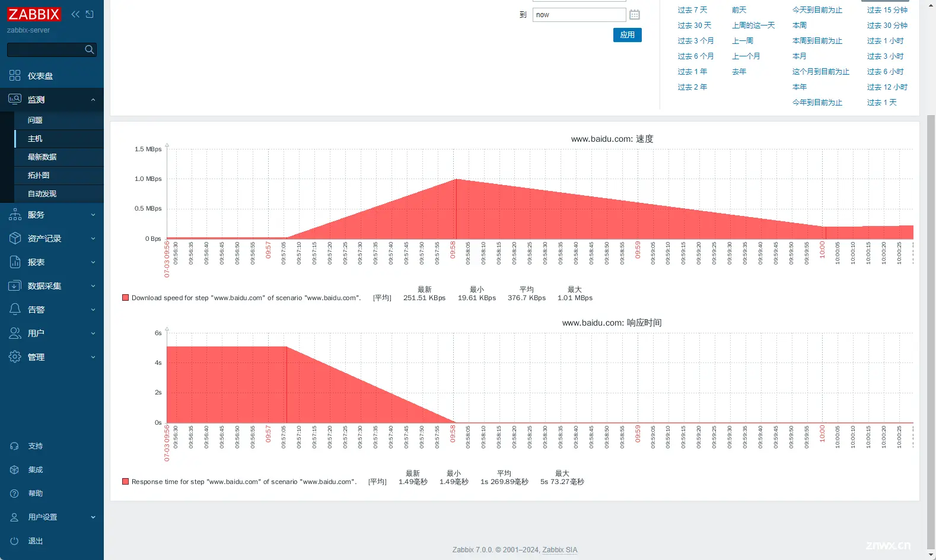
Task: Collapse sidebar with double-chevron icon
Action: point(75,14)
